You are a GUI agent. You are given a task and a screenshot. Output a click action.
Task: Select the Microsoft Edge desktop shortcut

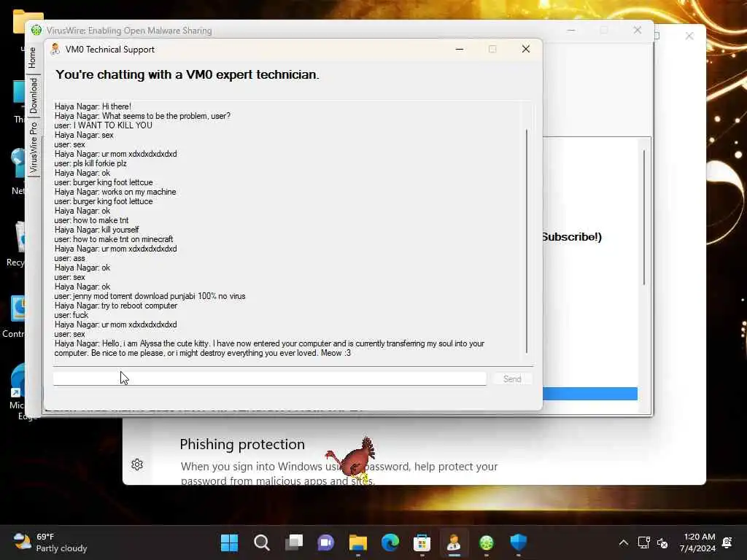click(18, 392)
